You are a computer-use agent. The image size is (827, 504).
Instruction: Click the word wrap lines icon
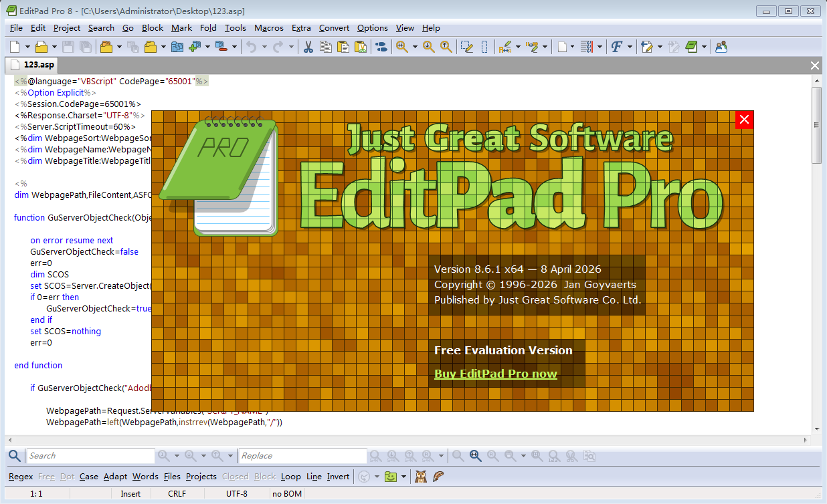586,47
